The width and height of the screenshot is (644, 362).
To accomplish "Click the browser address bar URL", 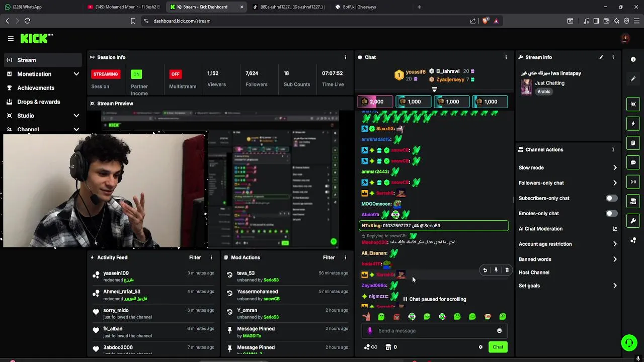I will [182, 21].
